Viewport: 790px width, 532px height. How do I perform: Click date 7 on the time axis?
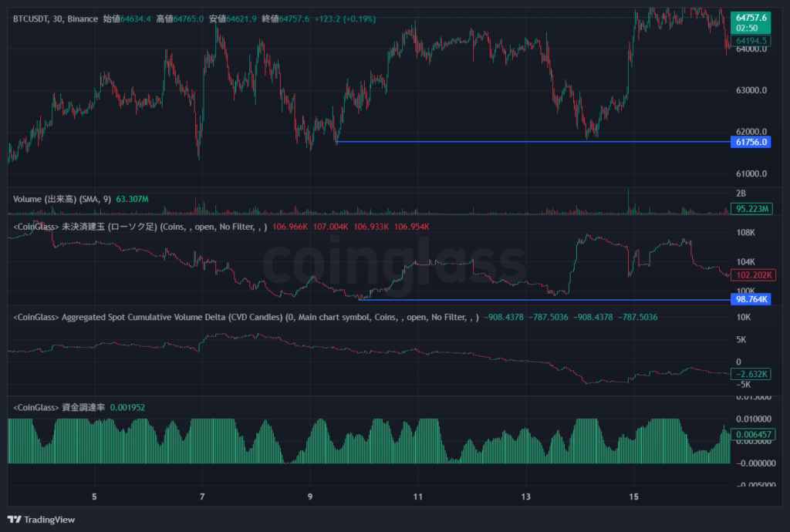click(x=202, y=497)
